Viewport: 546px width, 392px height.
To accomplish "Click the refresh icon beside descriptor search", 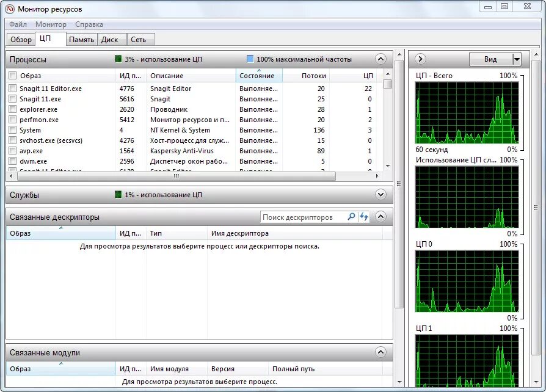I will pyautogui.click(x=364, y=217).
